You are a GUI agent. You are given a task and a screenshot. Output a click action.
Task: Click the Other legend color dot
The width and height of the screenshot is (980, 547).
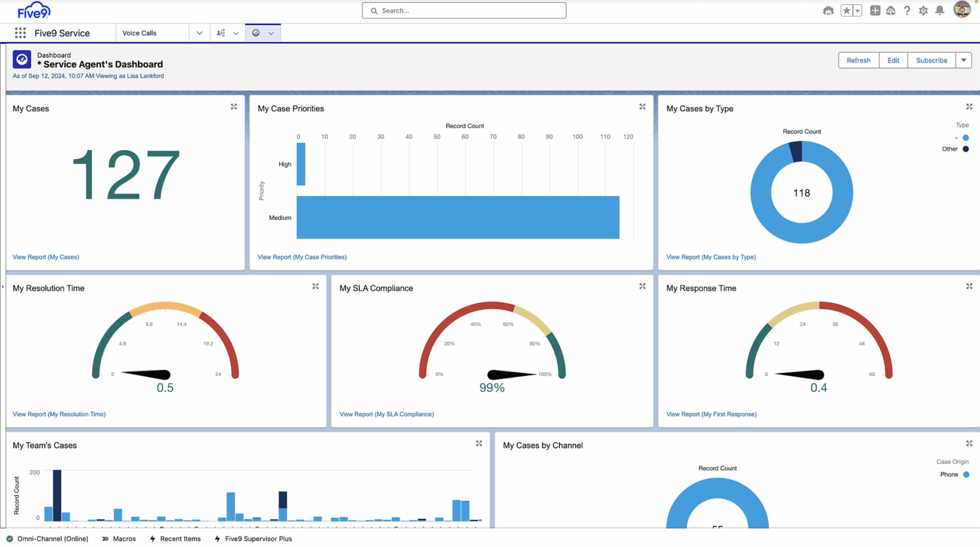(x=965, y=149)
